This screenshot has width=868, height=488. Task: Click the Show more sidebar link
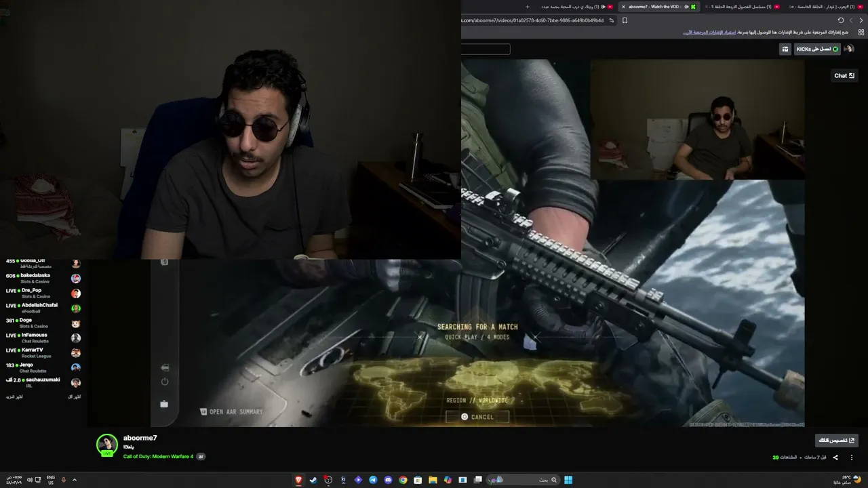click(x=16, y=396)
